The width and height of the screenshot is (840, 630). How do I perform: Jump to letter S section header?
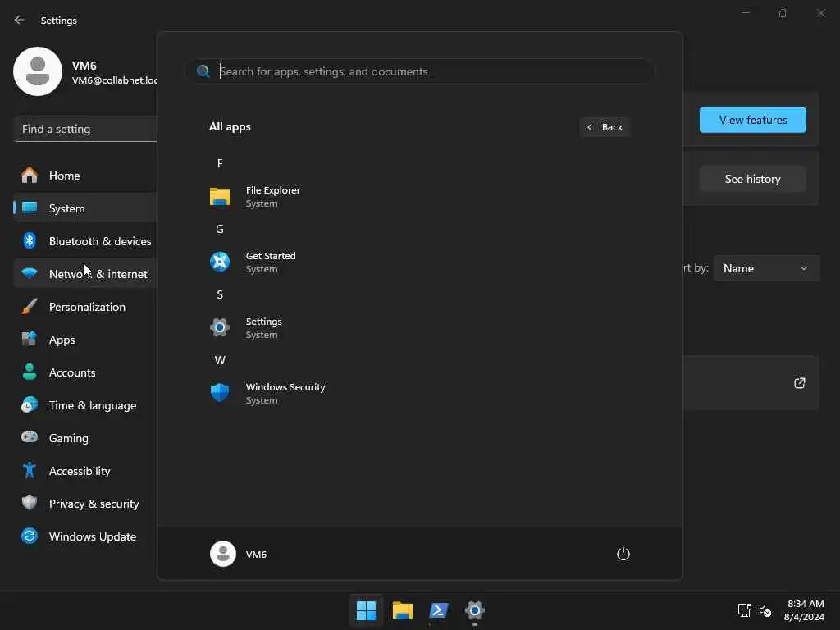(220, 294)
